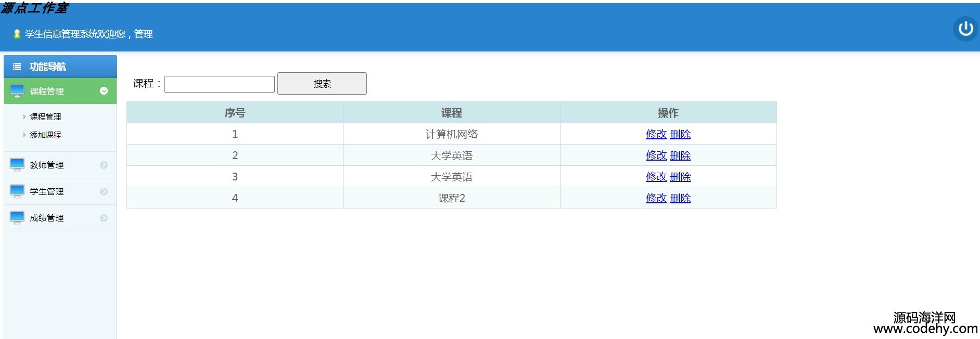
Task: Click the power logout icon
Action: point(965,29)
